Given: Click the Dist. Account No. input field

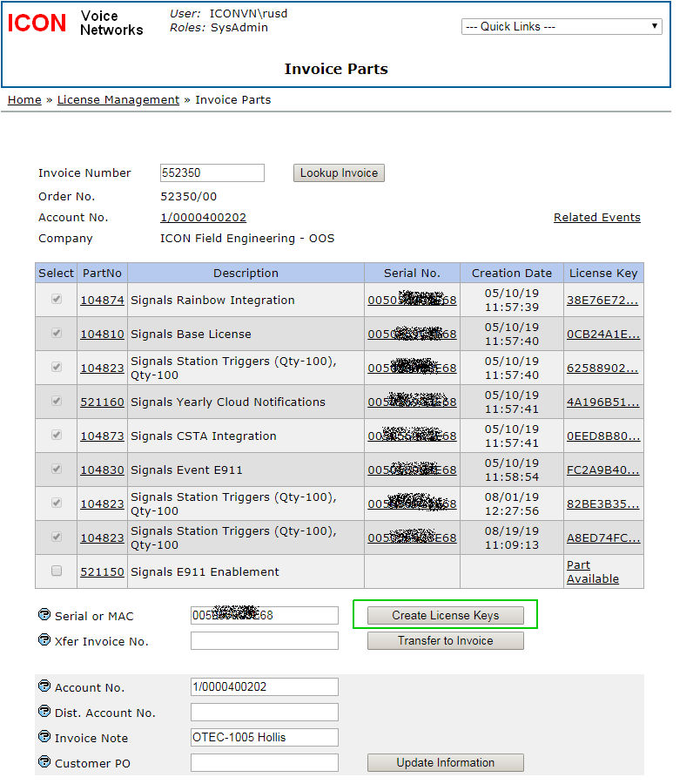Looking at the screenshot, I should tap(265, 712).
